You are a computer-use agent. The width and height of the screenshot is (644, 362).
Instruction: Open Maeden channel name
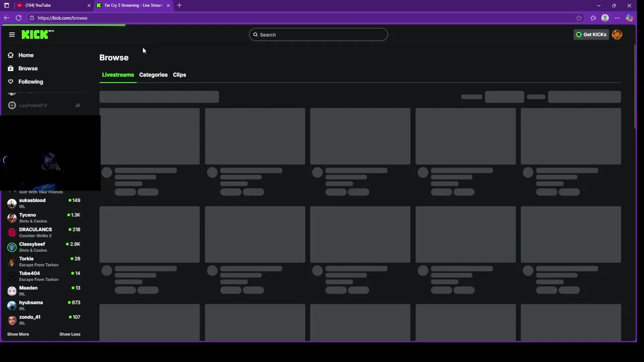tap(28, 288)
